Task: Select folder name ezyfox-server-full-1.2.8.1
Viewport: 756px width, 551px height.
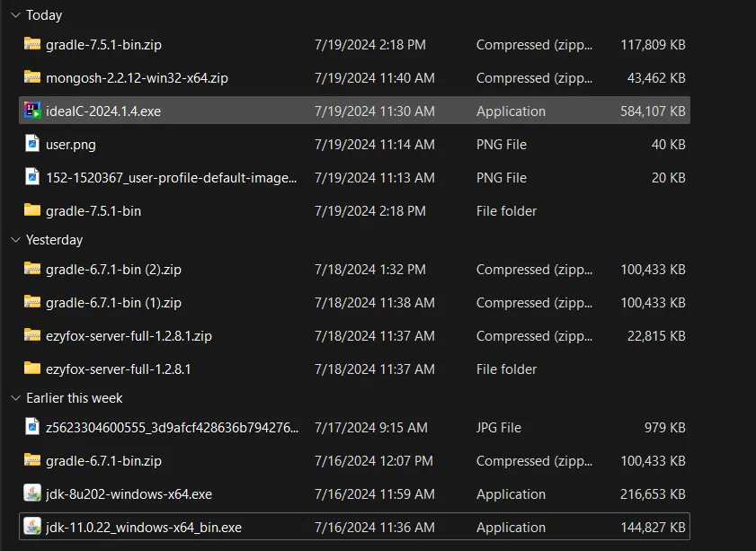Action: pos(118,369)
